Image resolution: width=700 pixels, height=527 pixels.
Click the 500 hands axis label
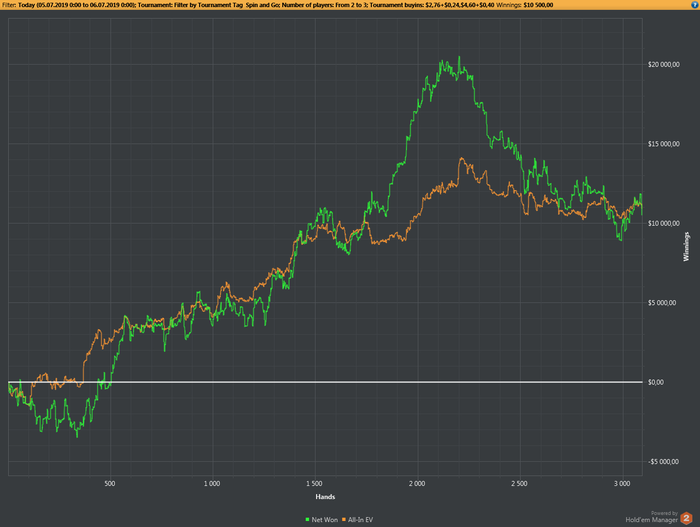(x=110, y=484)
